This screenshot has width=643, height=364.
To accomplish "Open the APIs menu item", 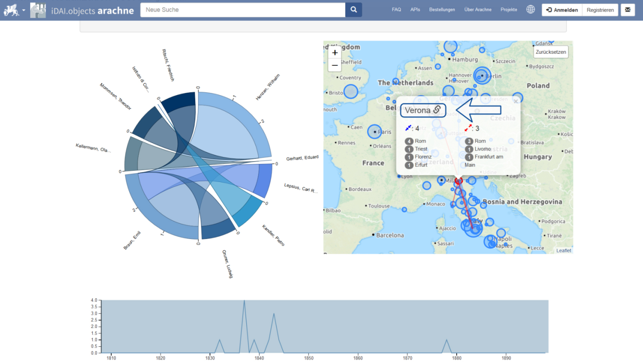I will coord(415,10).
